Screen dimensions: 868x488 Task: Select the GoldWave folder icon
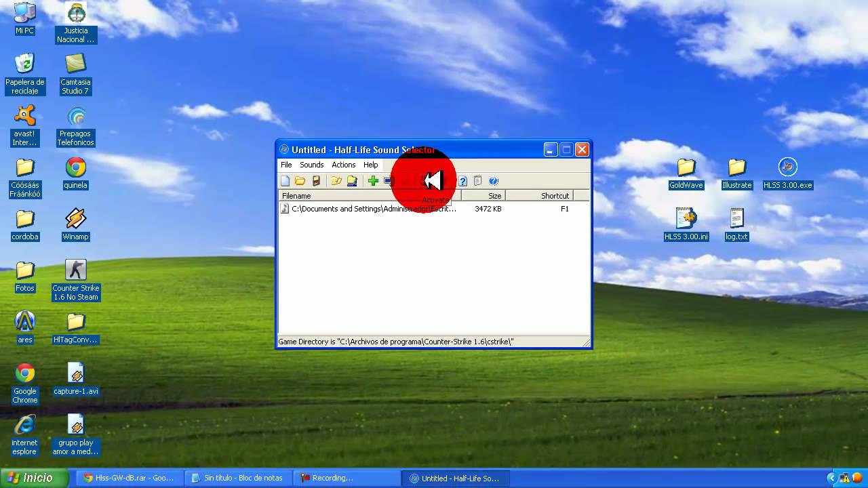pyautogui.click(x=686, y=174)
